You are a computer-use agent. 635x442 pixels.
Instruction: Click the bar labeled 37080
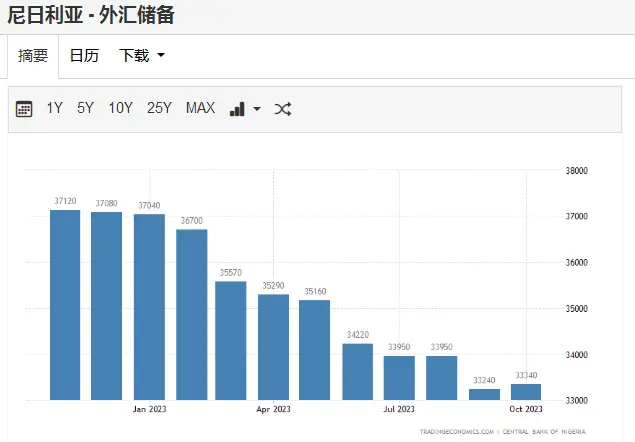107,306
